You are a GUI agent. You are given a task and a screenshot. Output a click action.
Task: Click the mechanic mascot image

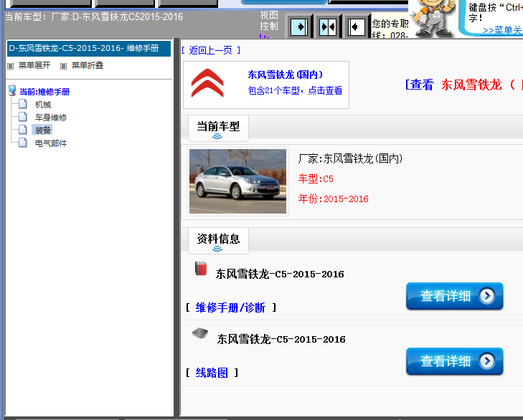pyautogui.click(x=433, y=19)
